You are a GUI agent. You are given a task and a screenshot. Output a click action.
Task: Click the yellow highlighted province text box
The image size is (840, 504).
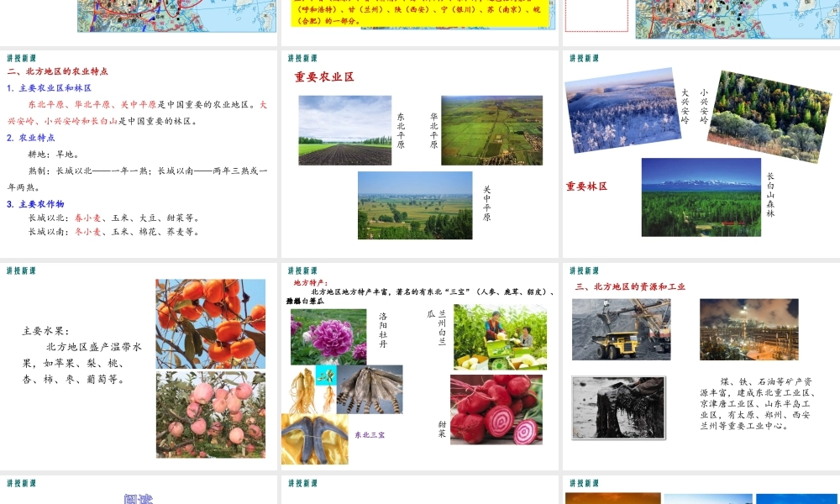(x=420, y=13)
